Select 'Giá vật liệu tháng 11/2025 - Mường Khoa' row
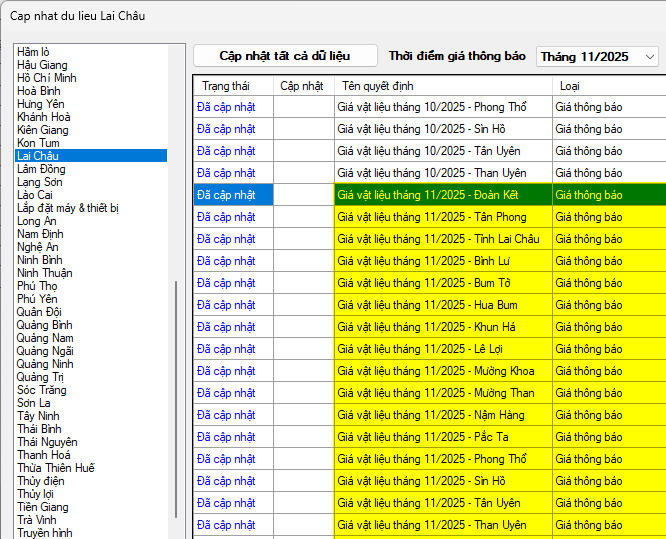This screenshot has width=666, height=539. [x=436, y=371]
